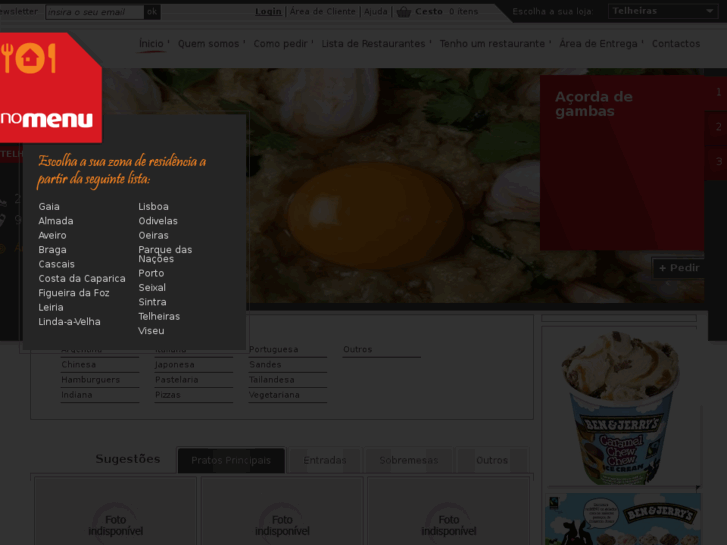
Task: Select Lisboa from the zone list
Action: pos(153,207)
